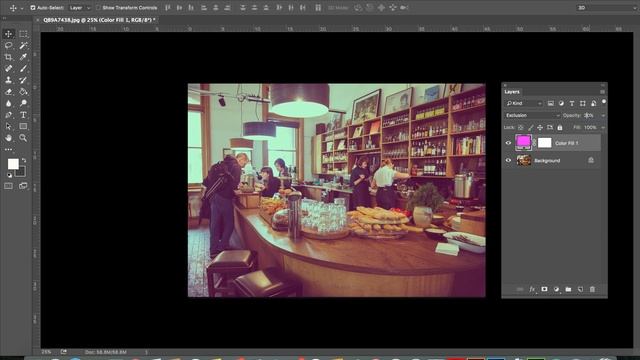
Task: Select the Lasso tool
Action: point(9,45)
